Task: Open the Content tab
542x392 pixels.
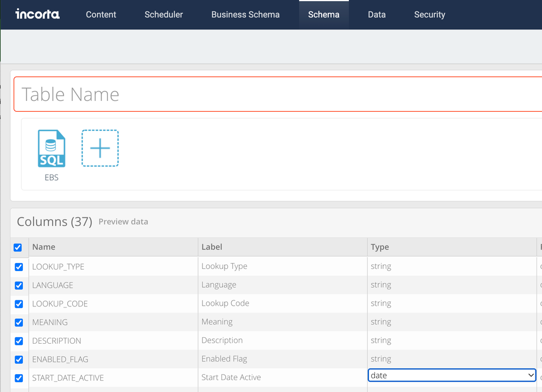Action: [x=101, y=15]
